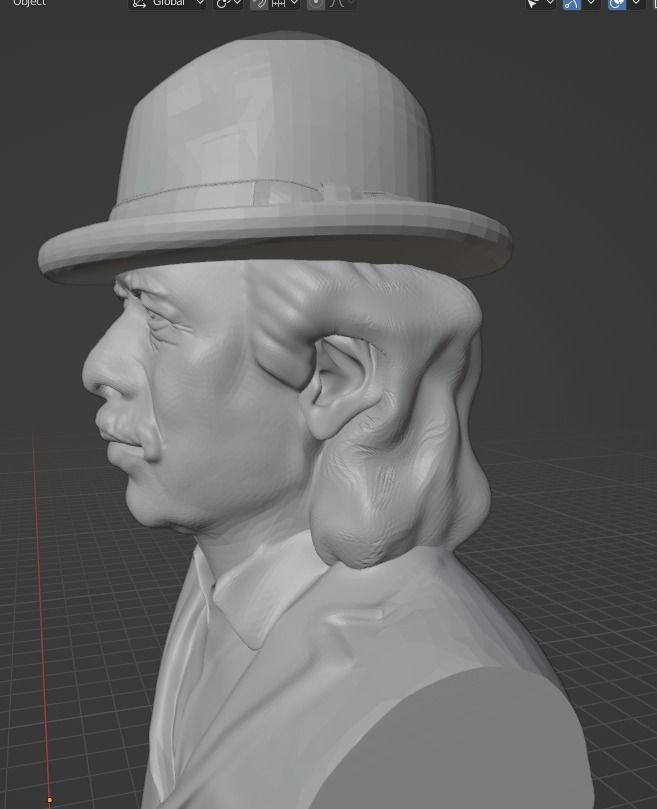Screen dimensions: 657x809
Task: Open the pivot point dropdown
Action: (228, 4)
